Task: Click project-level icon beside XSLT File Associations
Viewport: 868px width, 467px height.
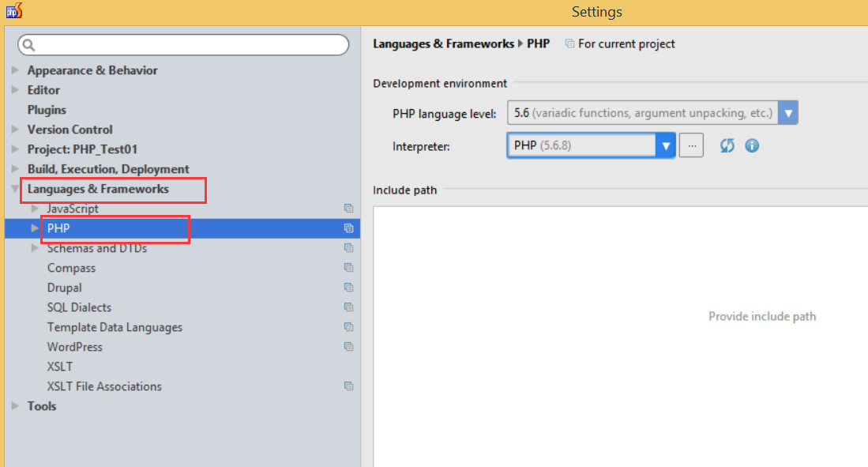Action: pos(348,386)
